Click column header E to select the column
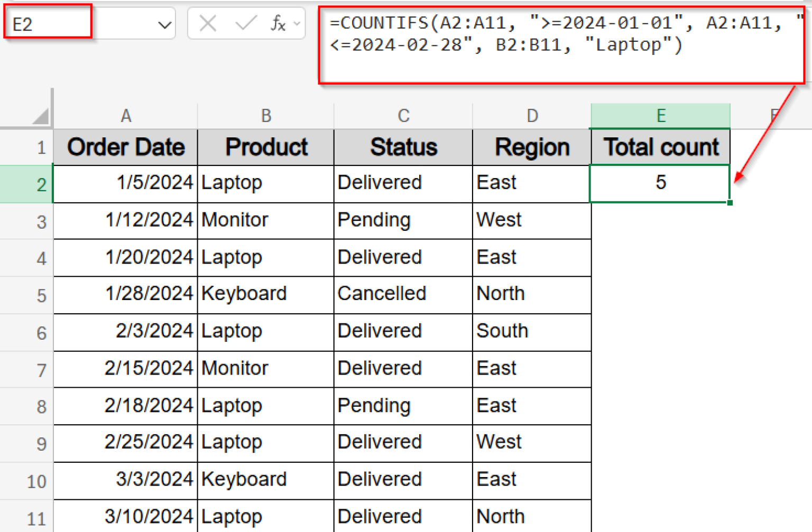Image resolution: width=812 pixels, height=532 pixels. click(660, 115)
